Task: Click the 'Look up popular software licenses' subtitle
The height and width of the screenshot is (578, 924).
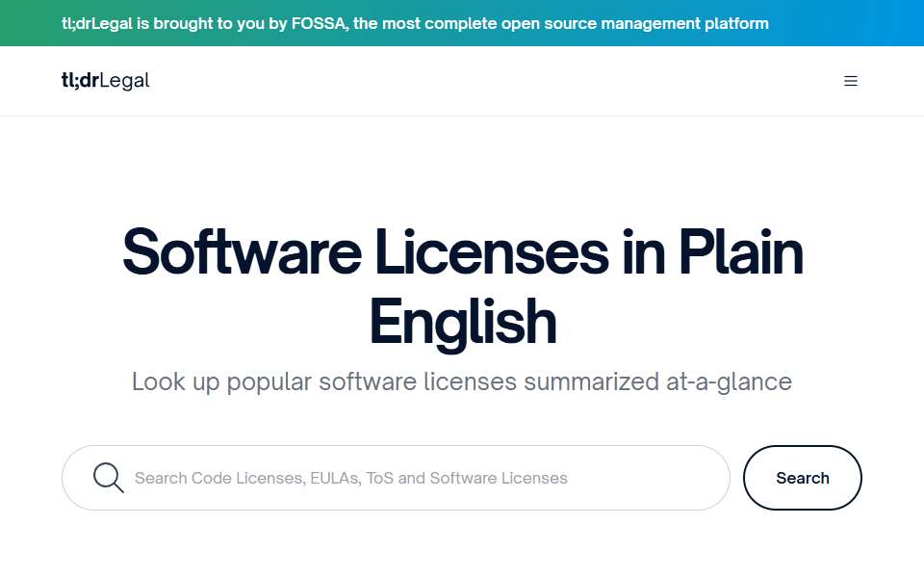Action: 462,381
